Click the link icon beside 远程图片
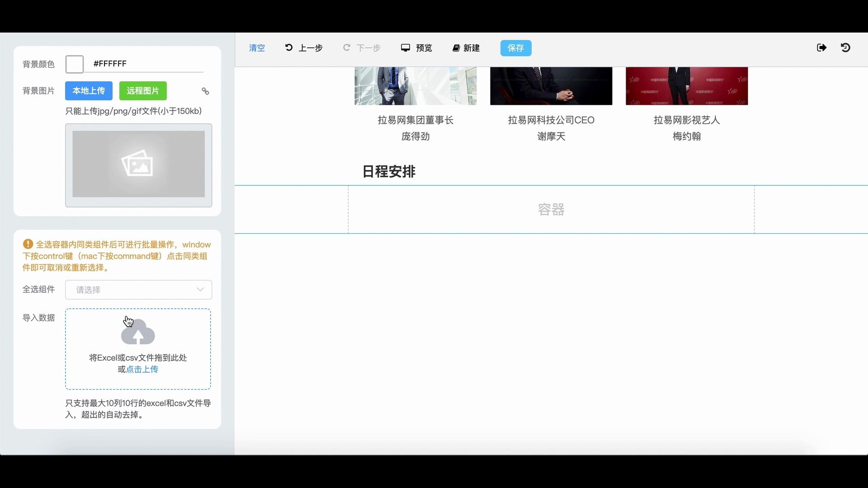 [205, 91]
